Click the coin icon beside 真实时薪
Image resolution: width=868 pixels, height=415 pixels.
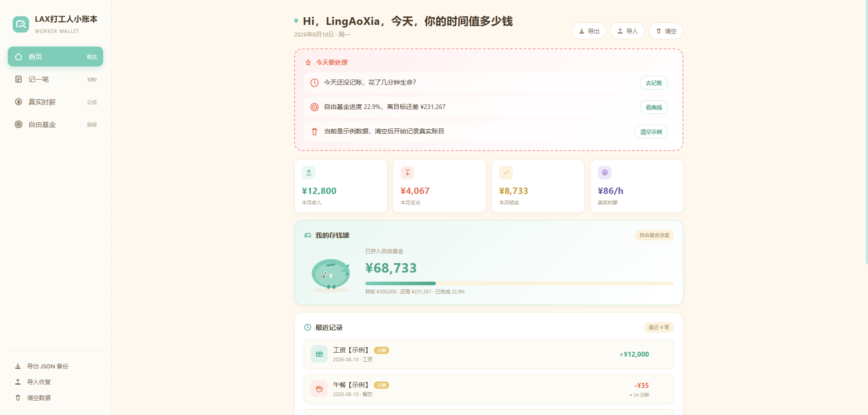click(19, 102)
